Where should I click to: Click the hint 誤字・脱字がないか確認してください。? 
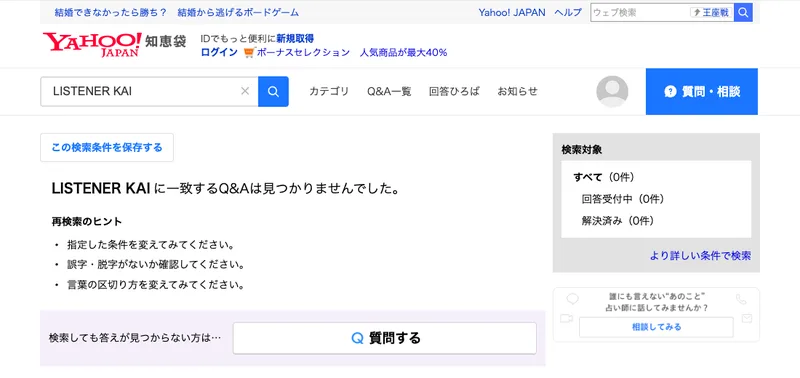tap(156, 265)
